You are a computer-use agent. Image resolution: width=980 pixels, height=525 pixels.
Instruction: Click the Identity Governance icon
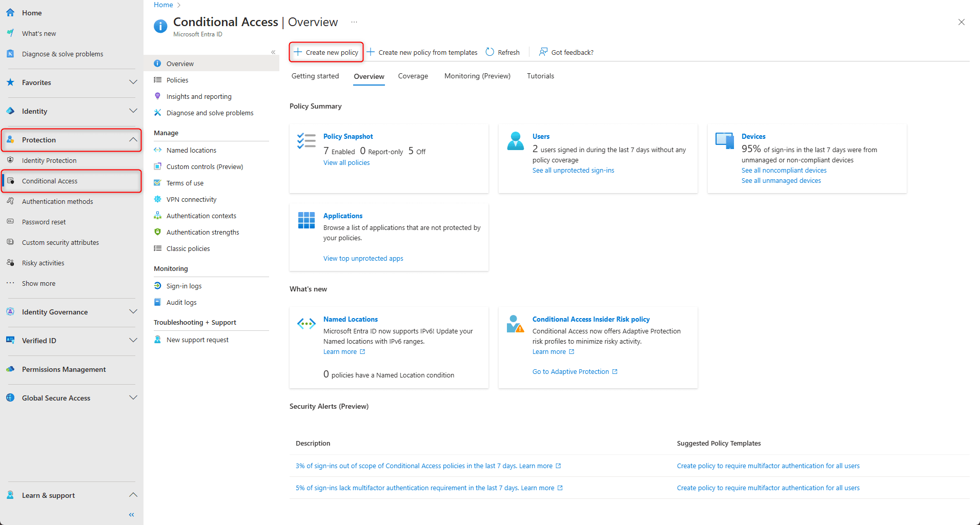[x=10, y=312]
